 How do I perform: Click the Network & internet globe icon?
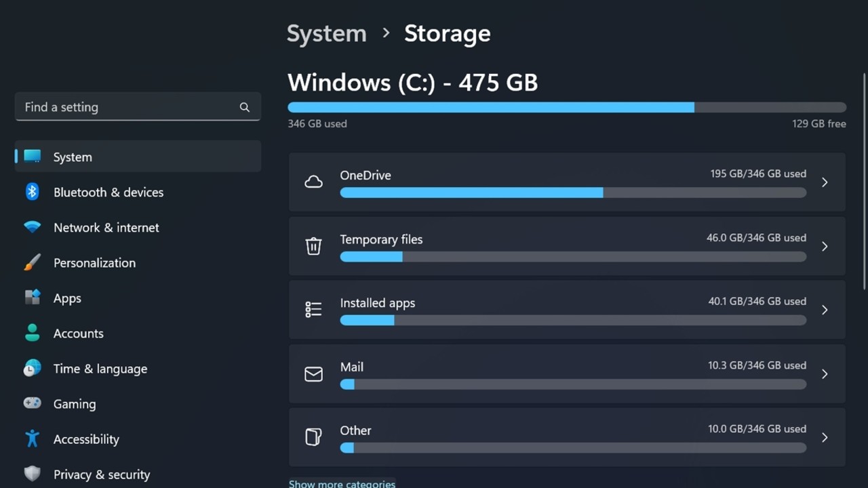point(32,227)
